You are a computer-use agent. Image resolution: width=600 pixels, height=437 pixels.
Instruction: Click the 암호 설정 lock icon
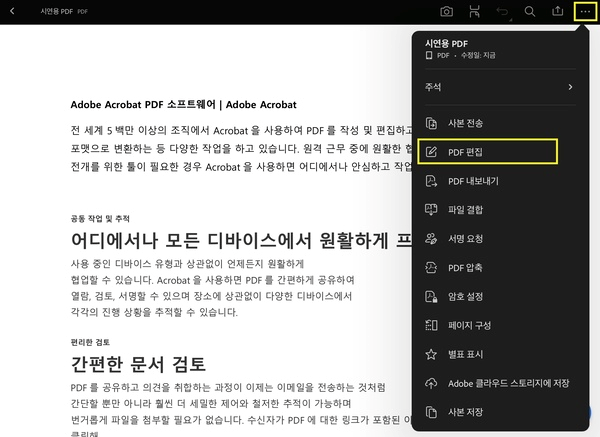pyautogui.click(x=431, y=297)
